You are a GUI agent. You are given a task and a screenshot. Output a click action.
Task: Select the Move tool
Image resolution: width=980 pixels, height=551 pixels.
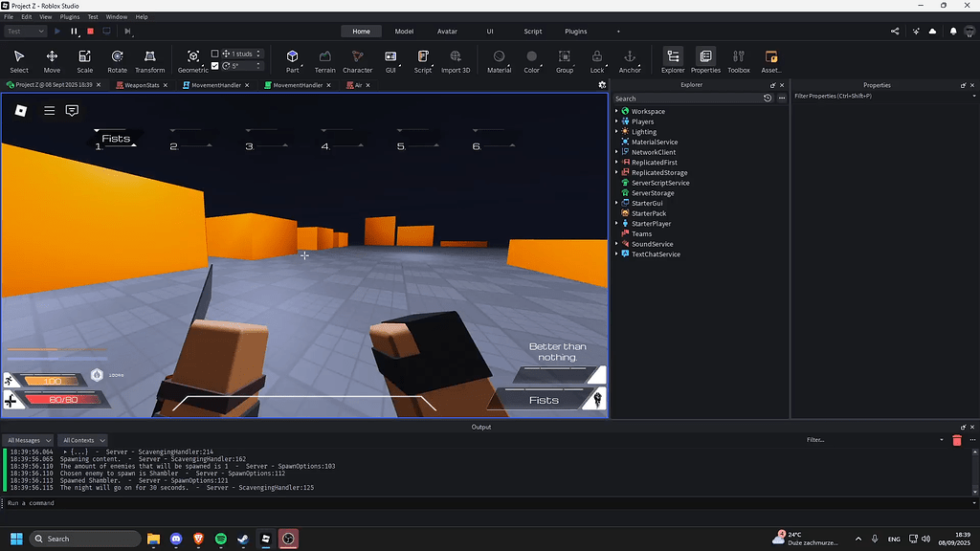point(52,59)
